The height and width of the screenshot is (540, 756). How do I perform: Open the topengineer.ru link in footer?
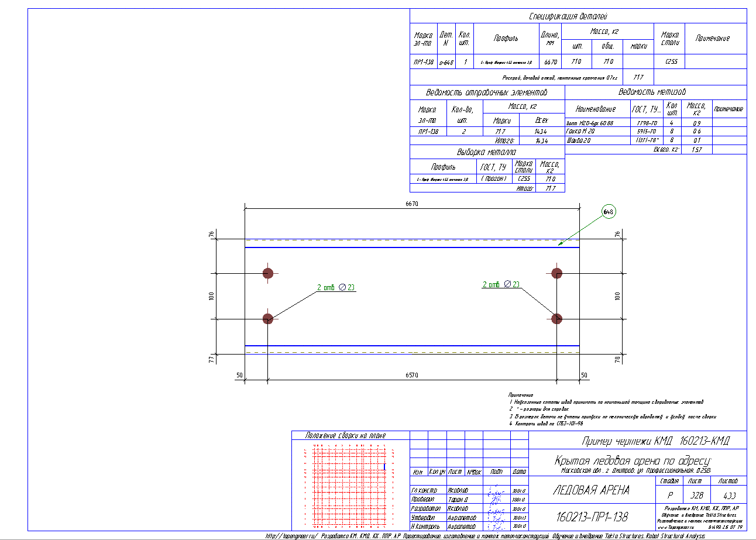pyautogui.click(x=292, y=535)
